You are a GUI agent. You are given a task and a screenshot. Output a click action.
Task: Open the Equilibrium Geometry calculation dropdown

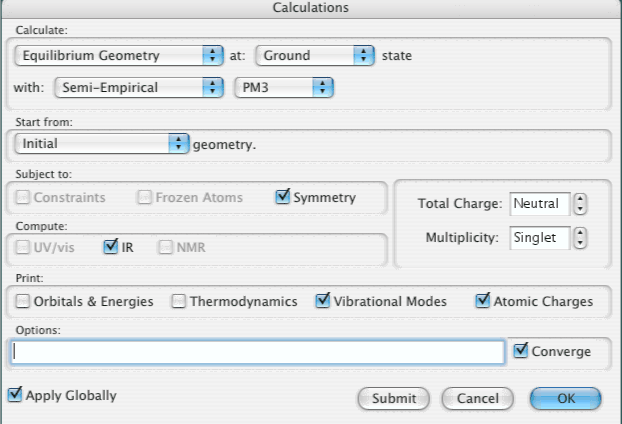point(120,56)
